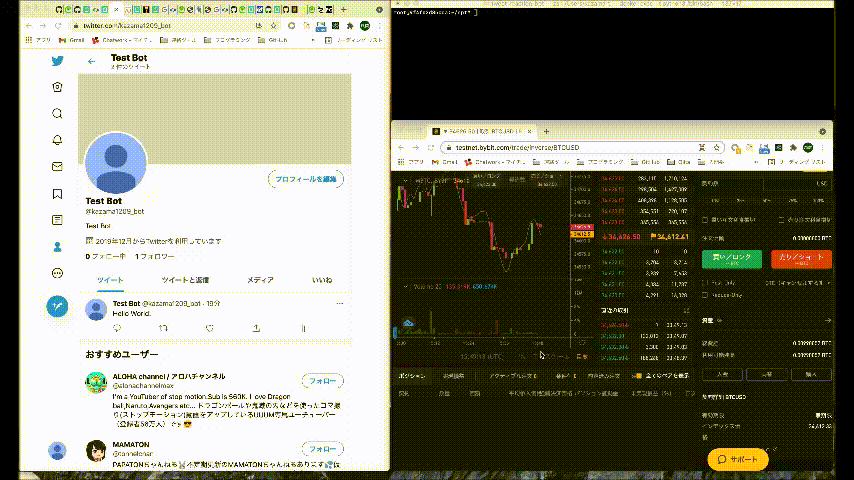
Task: Select the ツイート tab on profile
Action: click(110, 280)
